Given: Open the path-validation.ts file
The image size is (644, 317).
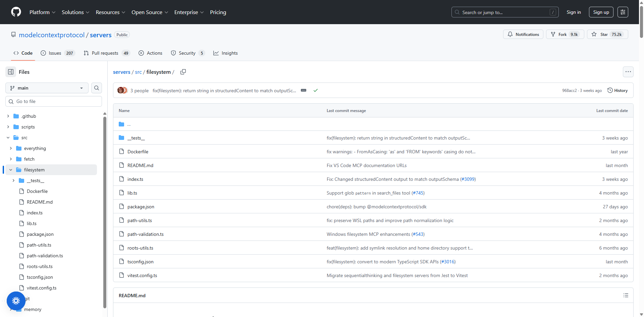Looking at the screenshot, I should pos(146,234).
